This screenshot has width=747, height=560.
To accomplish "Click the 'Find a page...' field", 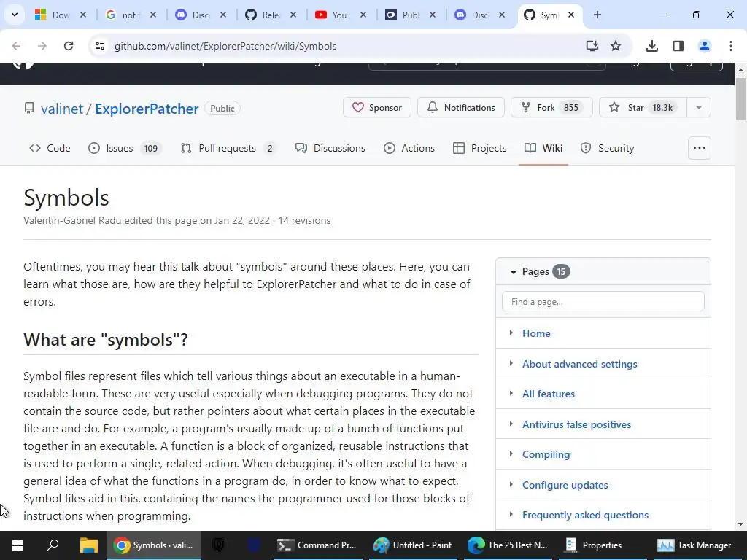I will pos(603,302).
